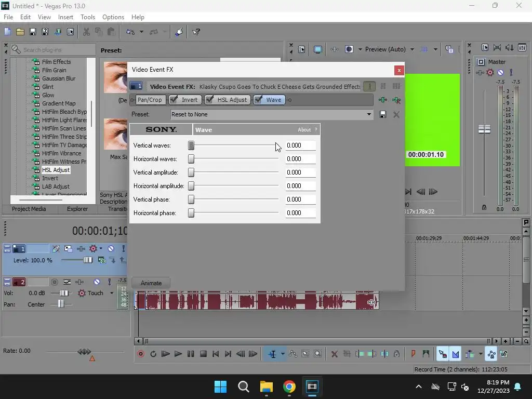Click the Search plug-ins field
Screen dimensions: 532x399
pos(53,49)
